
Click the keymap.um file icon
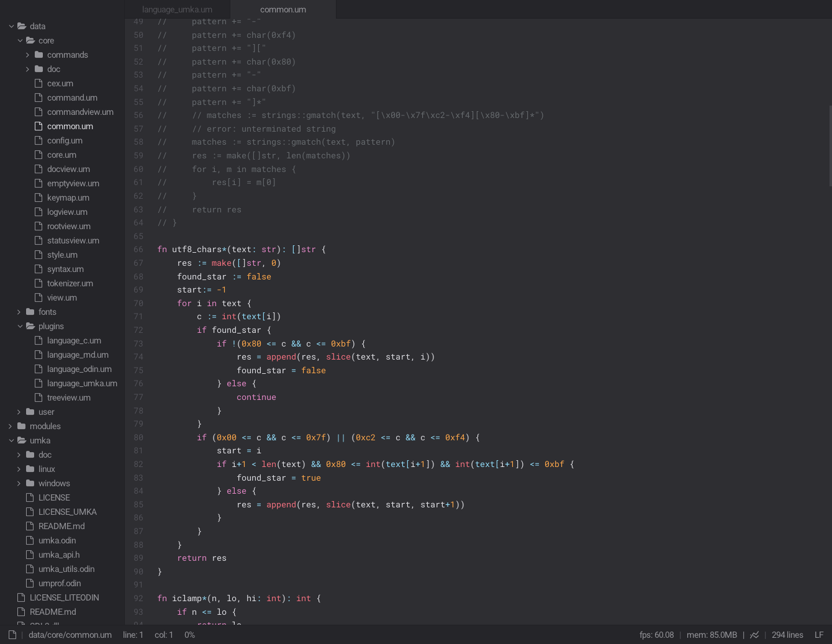pos(38,197)
